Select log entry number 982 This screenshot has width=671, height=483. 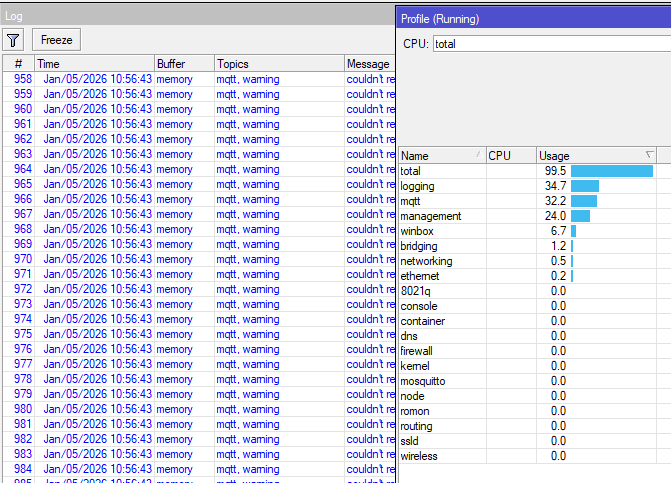199,439
